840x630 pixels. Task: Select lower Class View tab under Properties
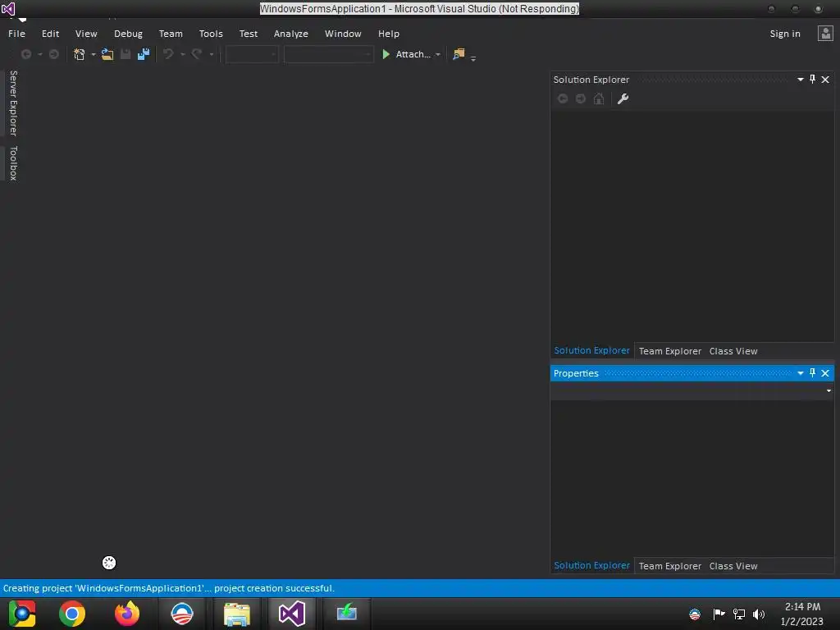733,566
